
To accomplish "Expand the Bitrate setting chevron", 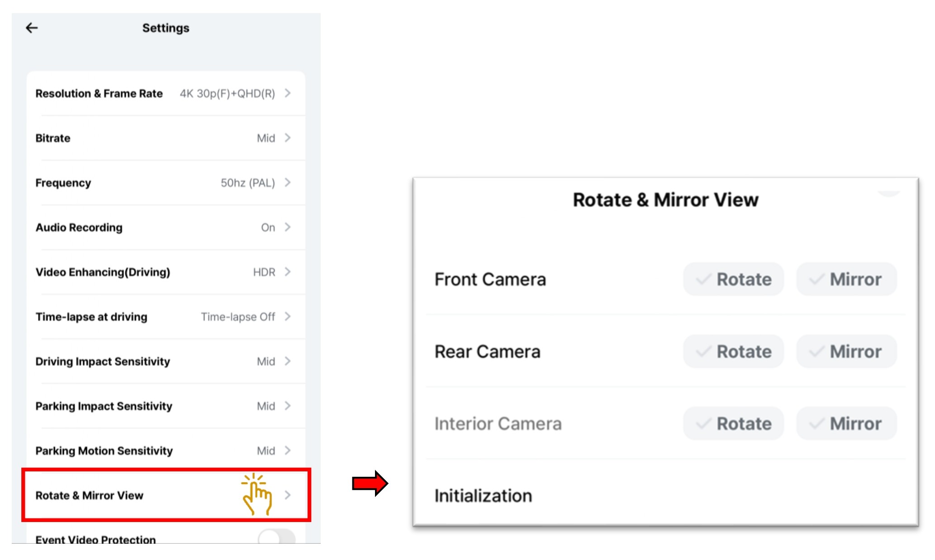I will [x=288, y=138].
